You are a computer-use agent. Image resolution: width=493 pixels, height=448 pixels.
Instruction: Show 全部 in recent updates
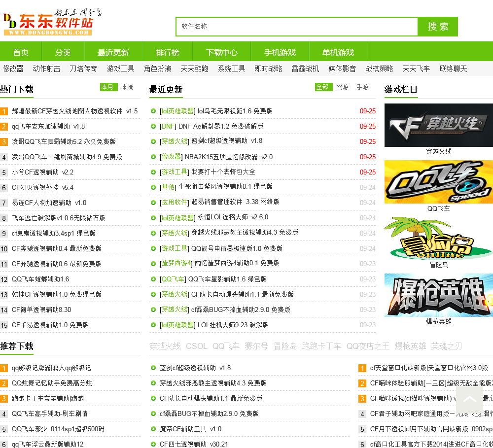tap(323, 87)
